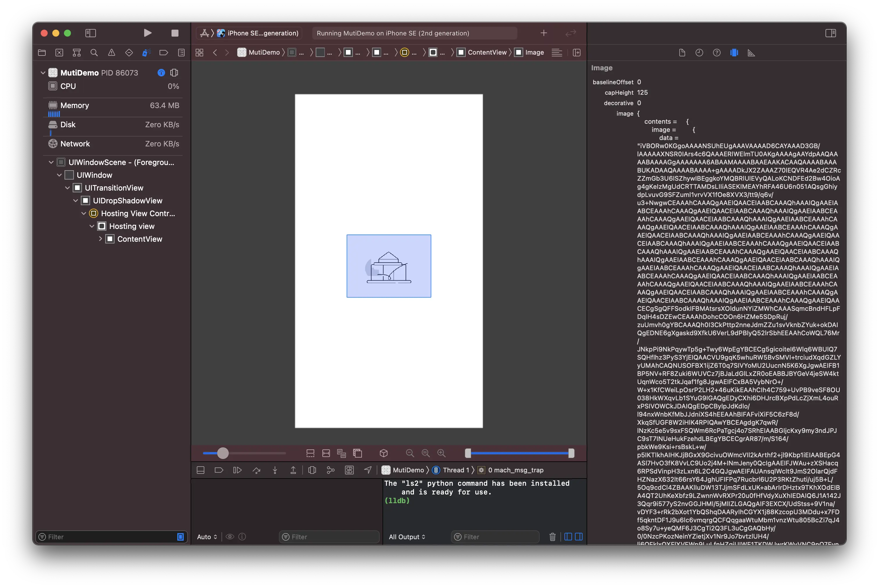Collapse the UIWindow tree node
879x588 pixels.
point(59,175)
